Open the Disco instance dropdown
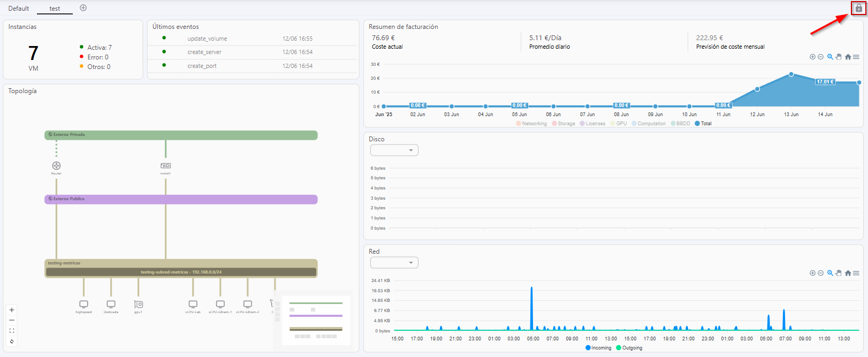This screenshot has height=357, width=868. (394, 150)
